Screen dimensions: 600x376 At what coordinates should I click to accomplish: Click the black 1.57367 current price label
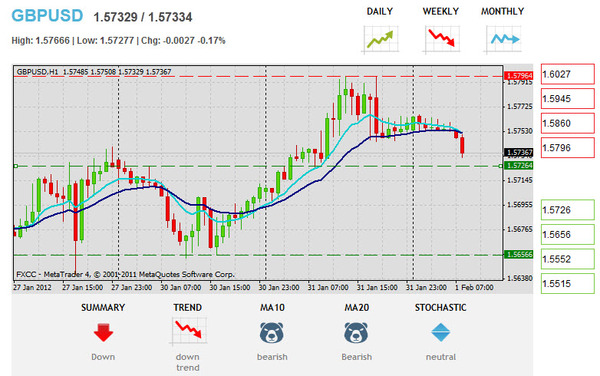click(518, 153)
